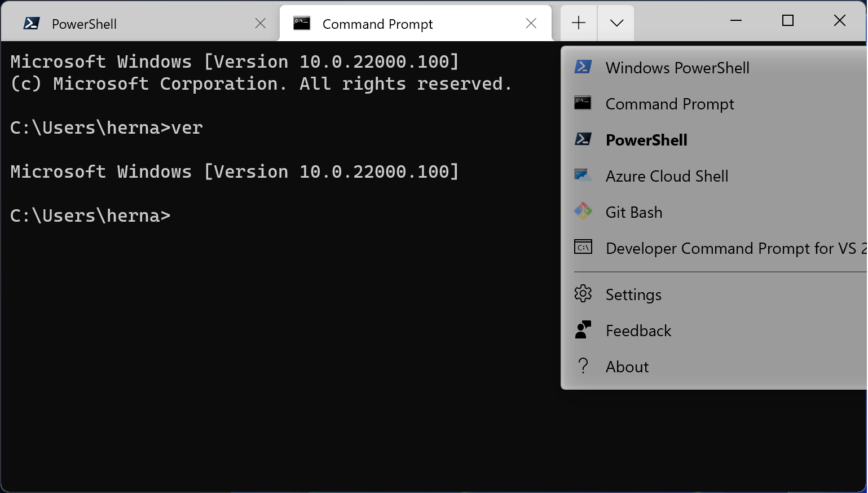Image resolution: width=868 pixels, height=493 pixels.
Task: Click the About question mark icon
Action: tap(583, 366)
